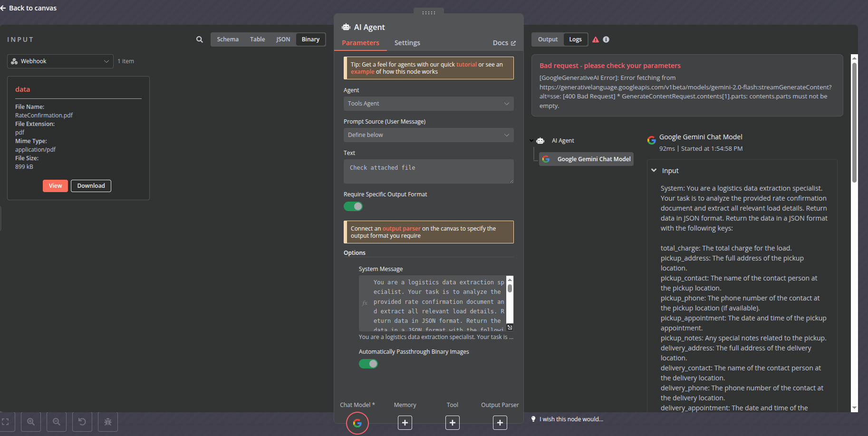Image resolution: width=868 pixels, height=436 pixels.
Task: Open the quick tutorial link in the tip
Action: (x=466, y=65)
